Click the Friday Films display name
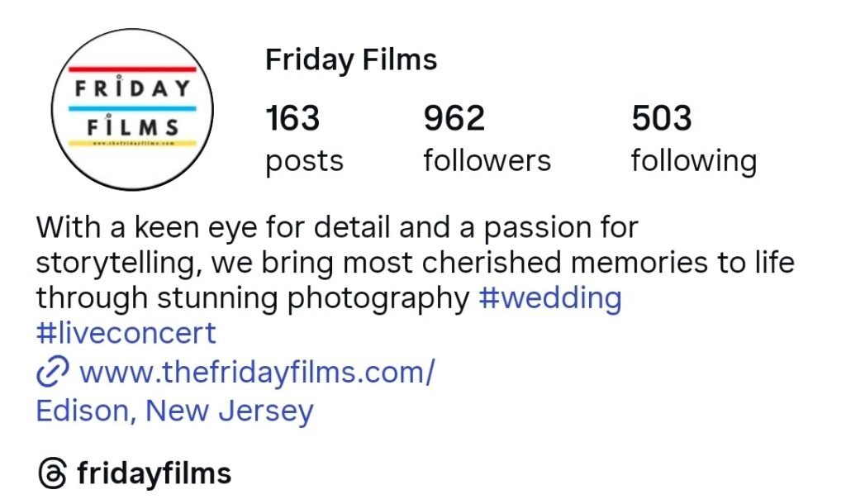 pyautogui.click(x=350, y=59)
